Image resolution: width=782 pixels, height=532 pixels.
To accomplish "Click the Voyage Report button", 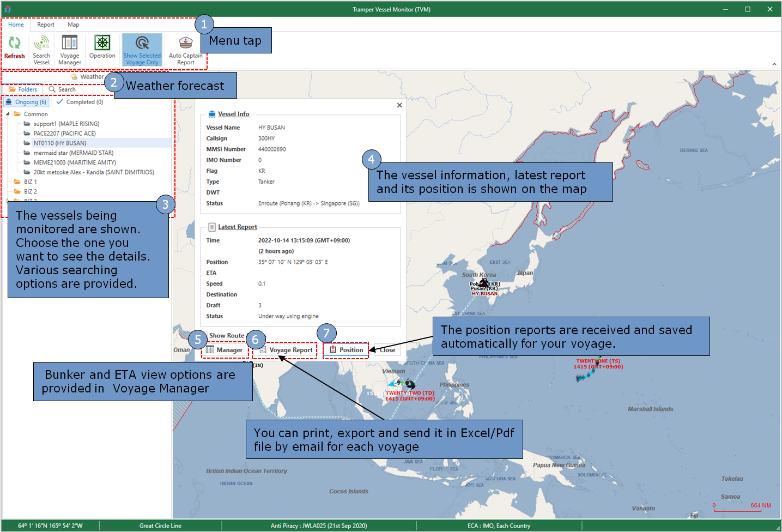I will [286, 350].
